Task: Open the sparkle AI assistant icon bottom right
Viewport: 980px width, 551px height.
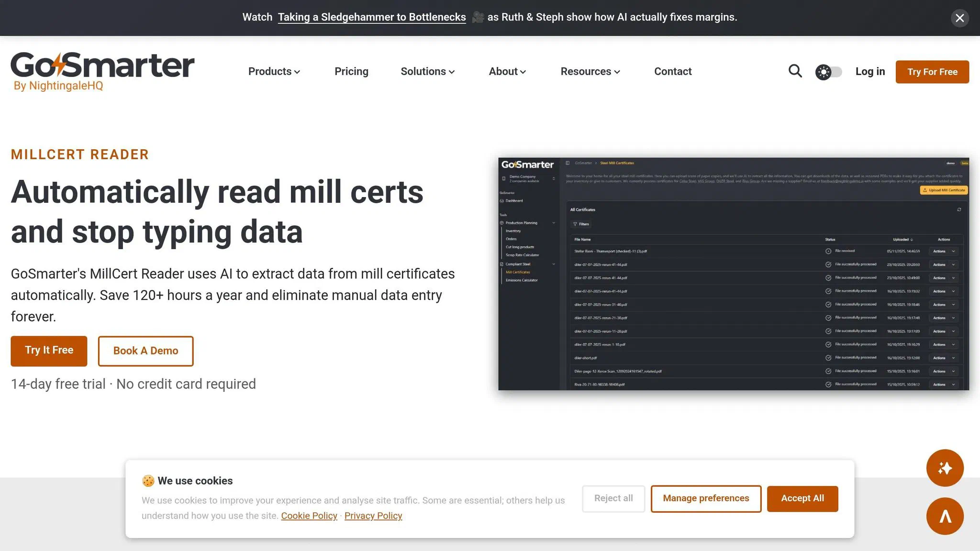Action: pyautogui.click(x=945, y=468)
